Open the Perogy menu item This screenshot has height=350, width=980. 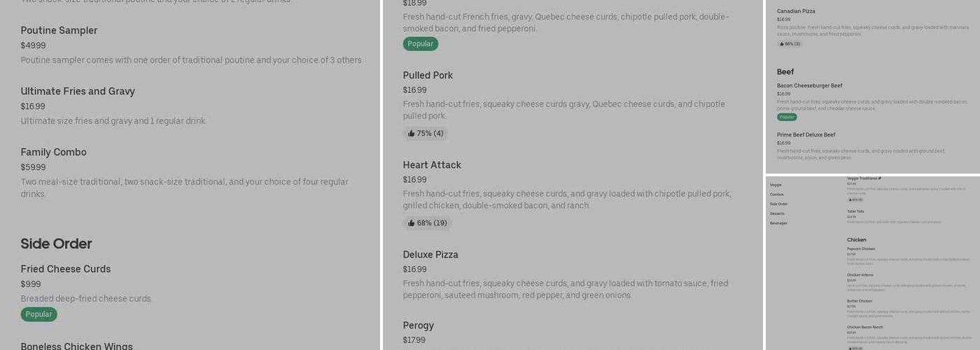[x=419, y=325]
